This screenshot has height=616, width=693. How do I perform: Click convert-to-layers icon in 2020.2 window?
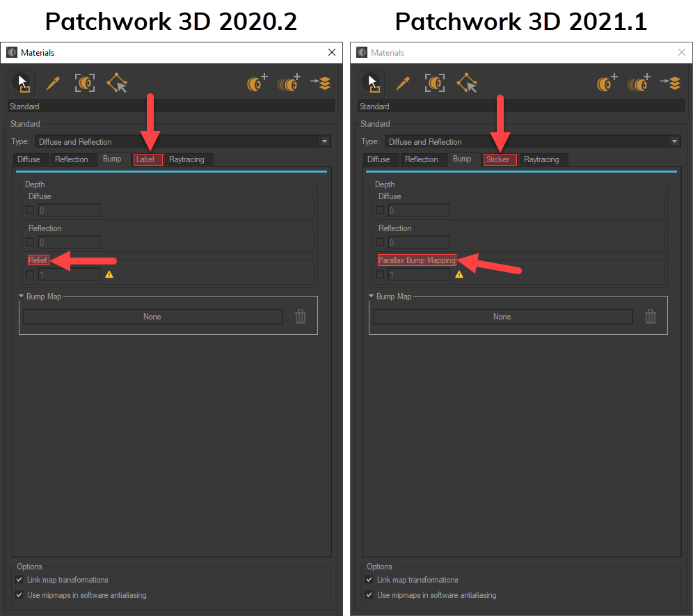[321, 83]
